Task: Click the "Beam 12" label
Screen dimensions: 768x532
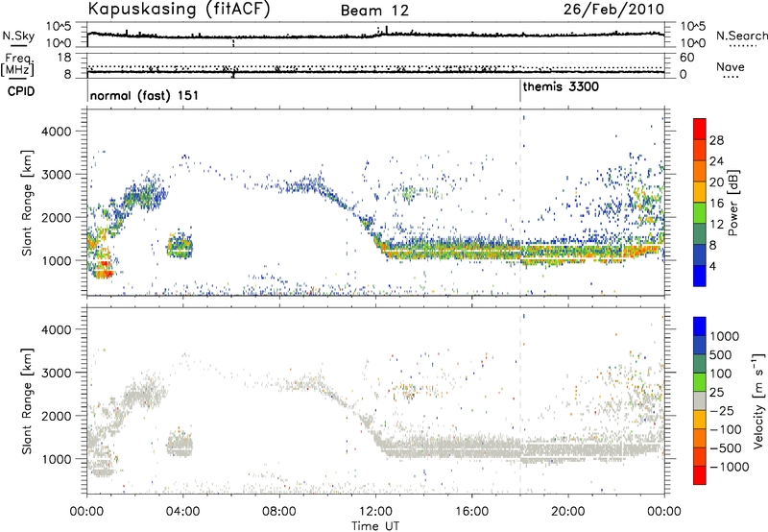Action: 374,11
